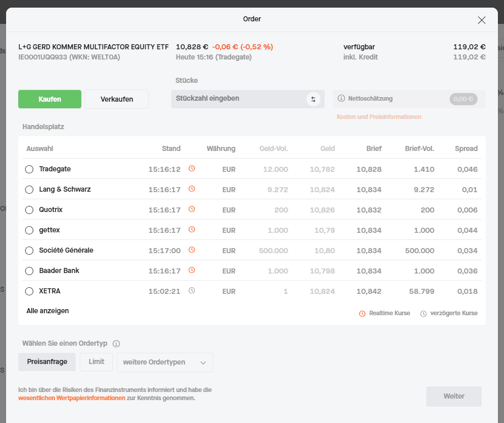Select the XETRA radio button
The width and height of the screenshot is (504, 423).
coord(29,291)
